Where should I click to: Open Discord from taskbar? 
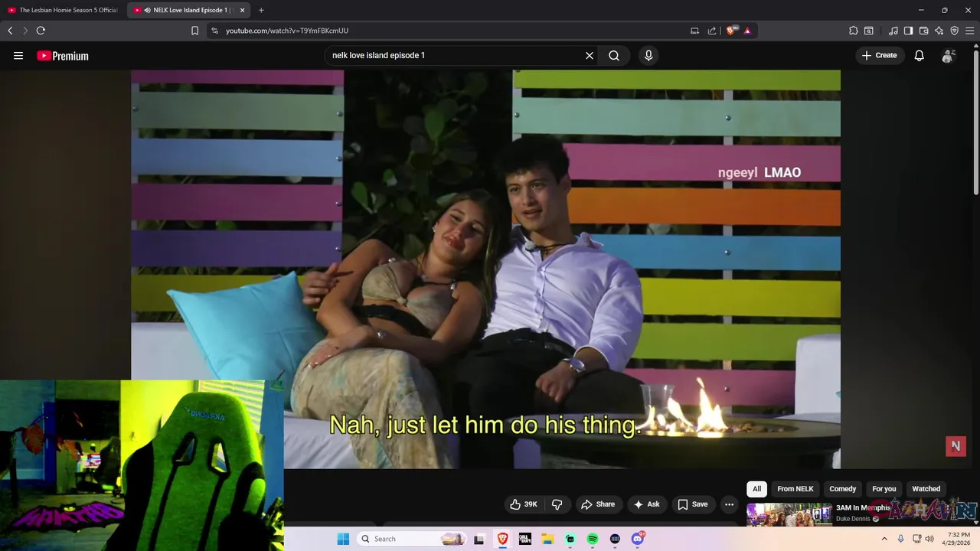[x=638, y=539]
